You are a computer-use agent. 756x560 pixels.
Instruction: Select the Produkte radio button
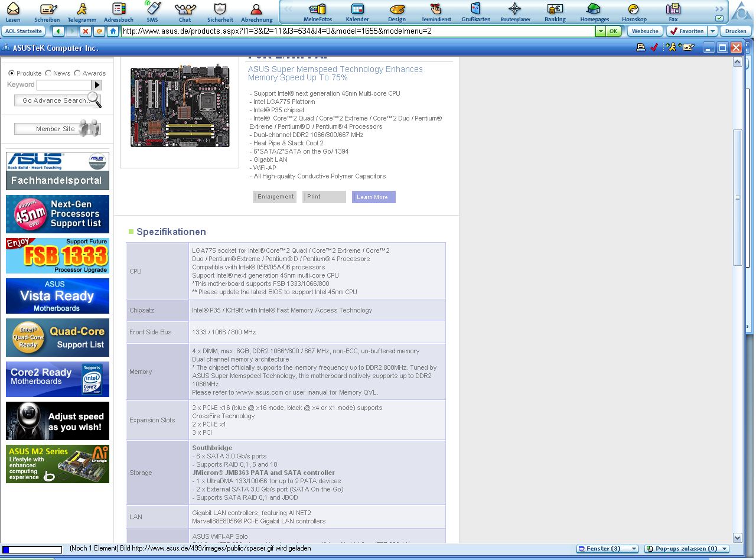click(x=11, y=73)
